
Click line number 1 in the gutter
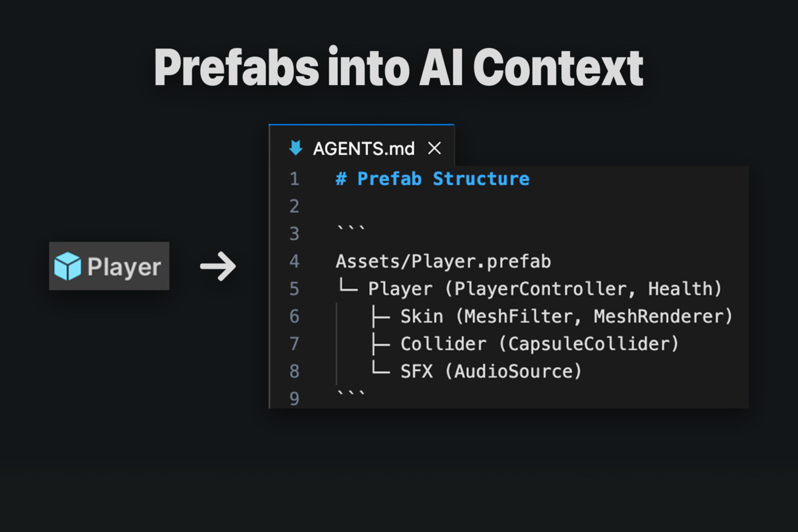click(x=294, y=179)
